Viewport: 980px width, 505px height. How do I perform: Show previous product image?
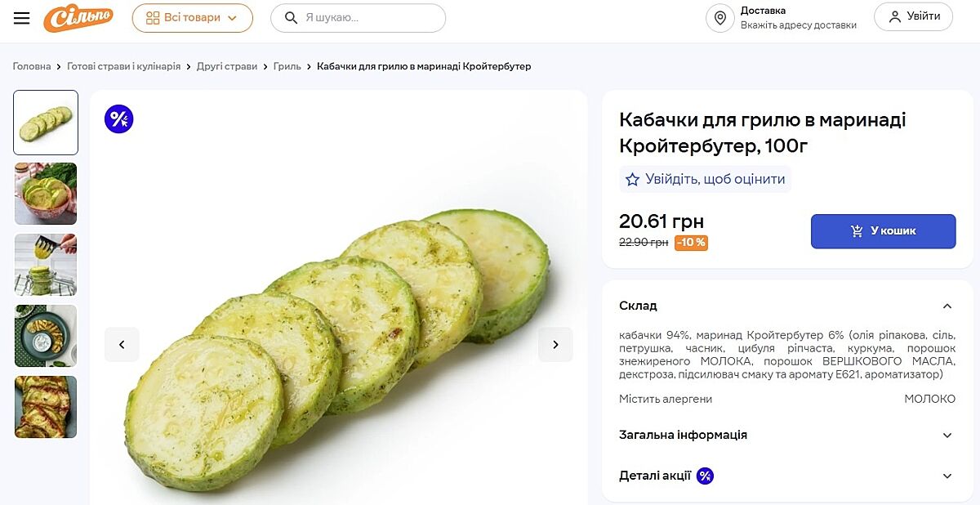(122, 344)
